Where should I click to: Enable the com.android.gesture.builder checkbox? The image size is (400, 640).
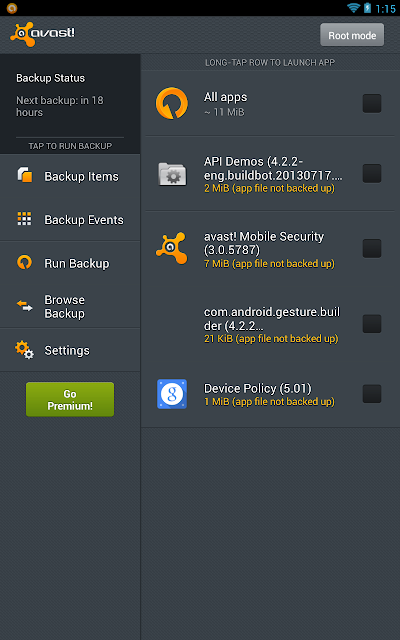coord(372,324)
